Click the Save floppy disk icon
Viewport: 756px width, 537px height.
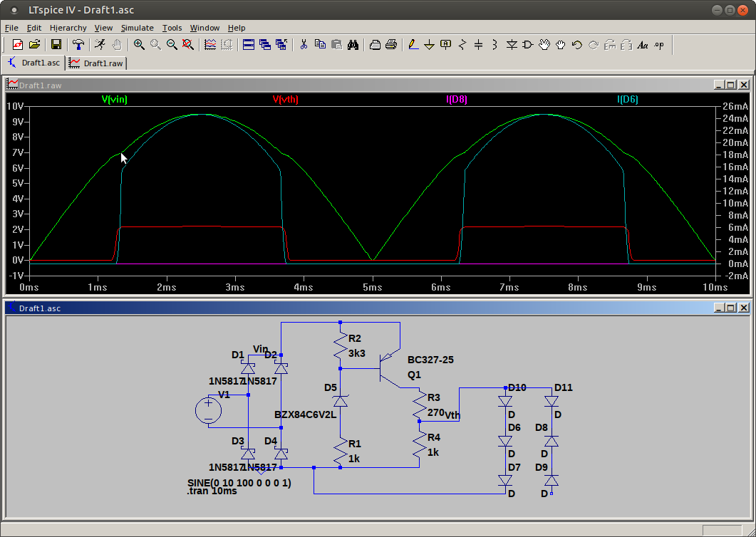[x=56, y=45]
